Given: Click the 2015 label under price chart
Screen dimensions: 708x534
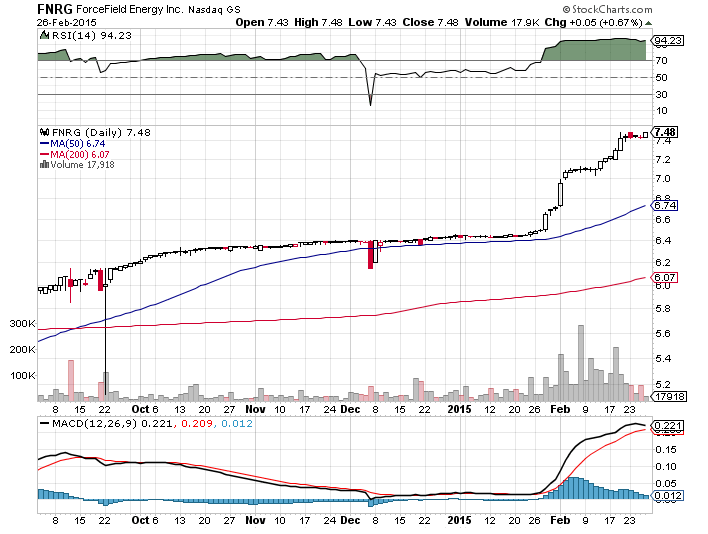Looking at the screenshot, I should pos(459,409).
